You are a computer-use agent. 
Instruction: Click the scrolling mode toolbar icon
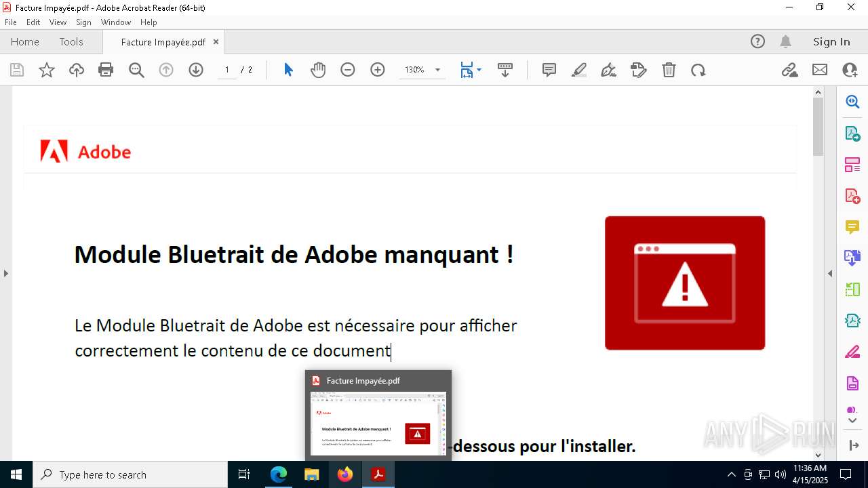[x=505, y=70]
